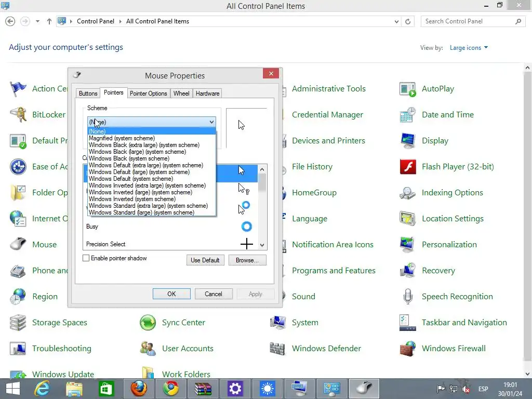Select the (None) scheme entry
The height and width of the screenshot is (399, 532).
pyautogui.click(x=151, y=131)
